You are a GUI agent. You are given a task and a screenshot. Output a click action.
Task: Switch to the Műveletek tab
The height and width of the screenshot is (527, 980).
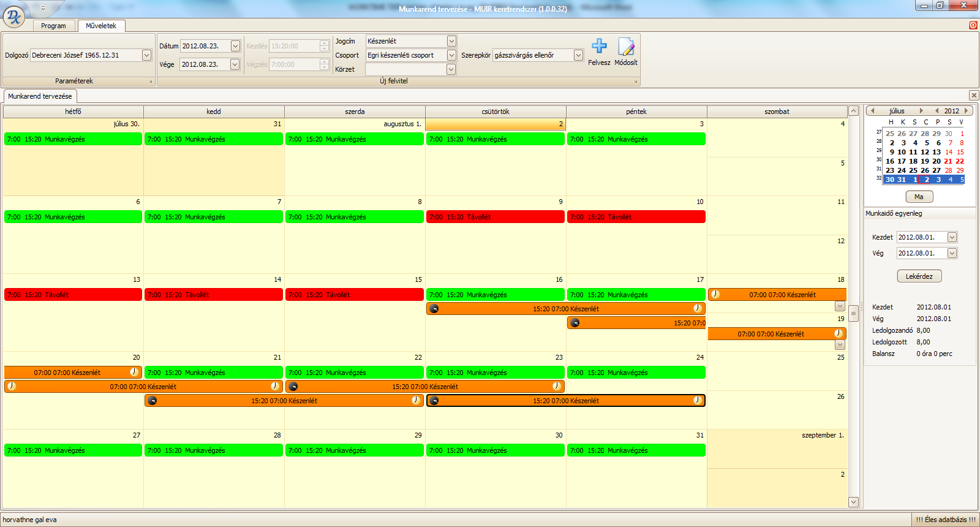point(101,26)
